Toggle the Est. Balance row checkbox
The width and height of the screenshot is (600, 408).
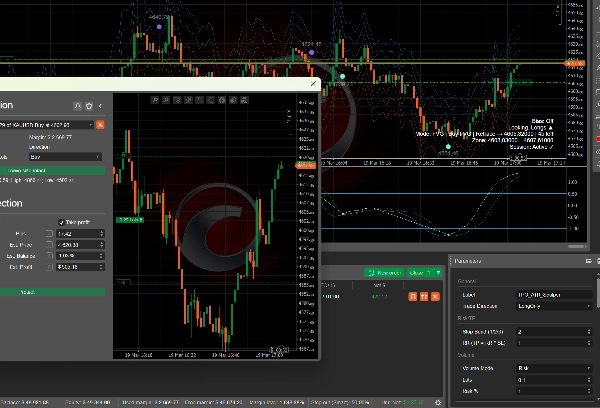click(x=49, y=256)
